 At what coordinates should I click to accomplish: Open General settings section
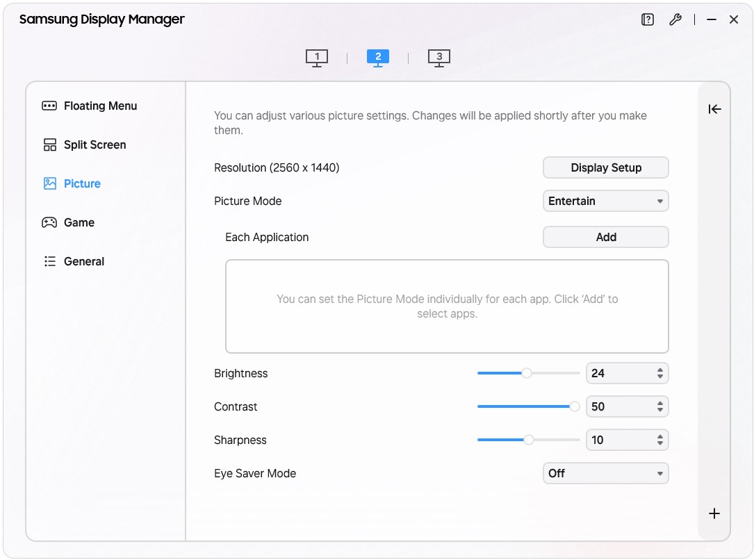(83, 261)
